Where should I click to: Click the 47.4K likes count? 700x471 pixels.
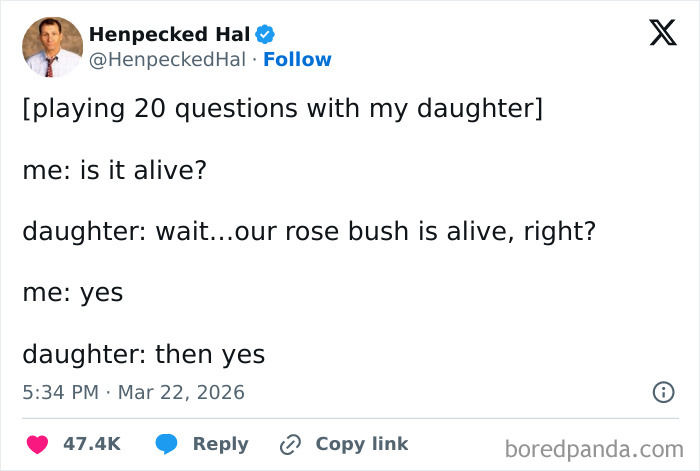pyautogui.click(x=92, y=444)
